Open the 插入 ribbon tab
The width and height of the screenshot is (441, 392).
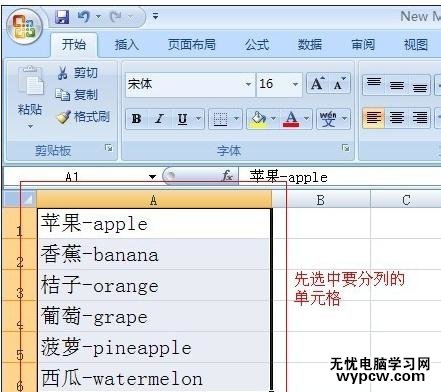127,45
